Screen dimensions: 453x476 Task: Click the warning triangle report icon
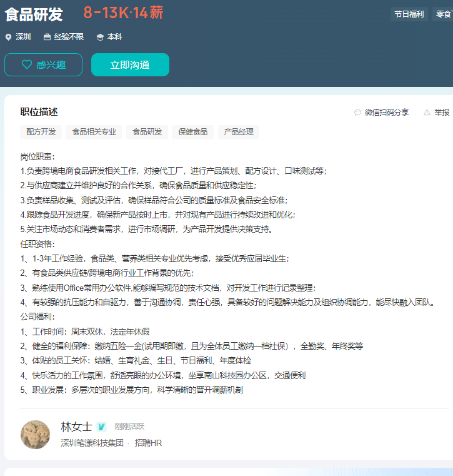point(427,113)
